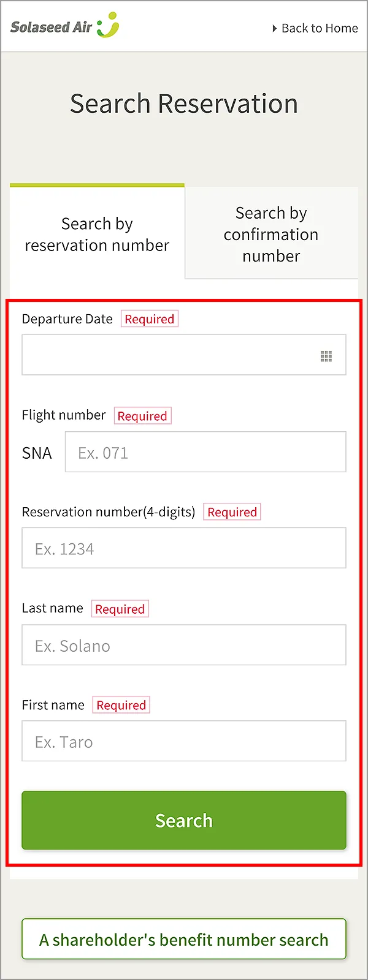The height and width of the screenshot is (980, 368).
Task: Click the Reservation number(4-digits) label
Action: click(x=109, y=512)
